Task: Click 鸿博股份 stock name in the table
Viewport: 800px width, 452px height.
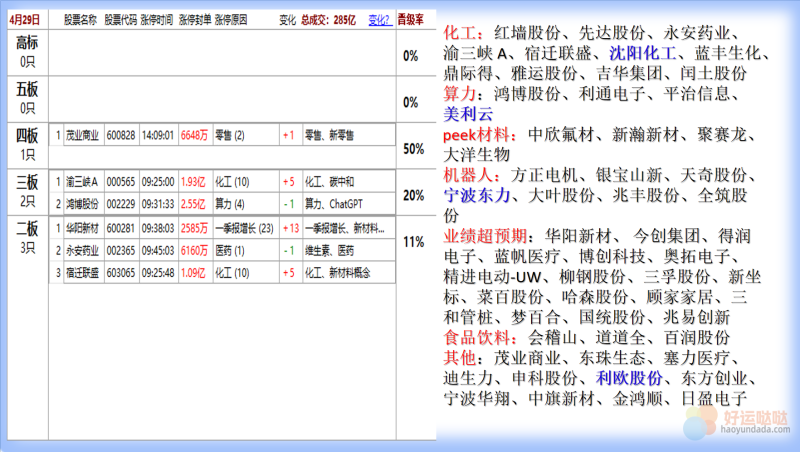Action: pos(82,204)
